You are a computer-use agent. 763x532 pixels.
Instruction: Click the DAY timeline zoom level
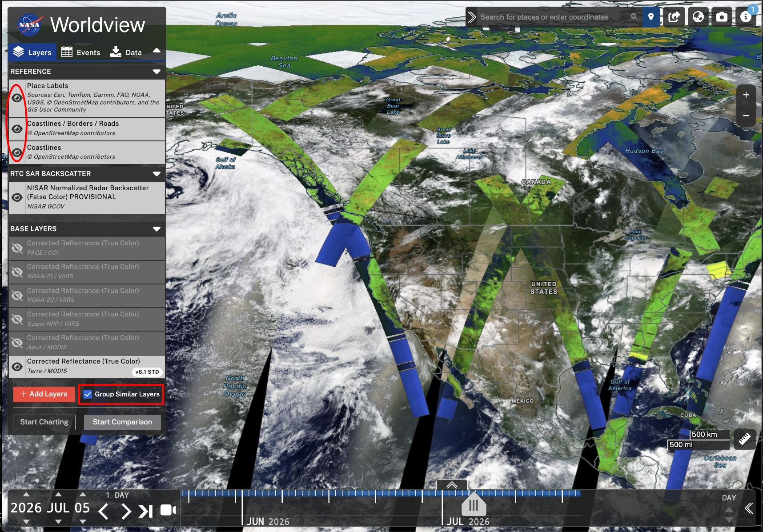[729, 498]
